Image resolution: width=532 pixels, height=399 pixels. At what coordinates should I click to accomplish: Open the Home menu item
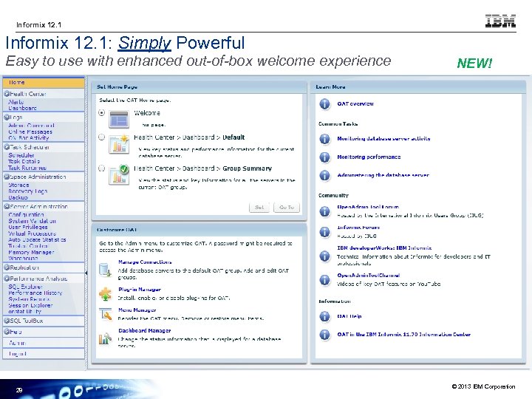pos(44,83)
